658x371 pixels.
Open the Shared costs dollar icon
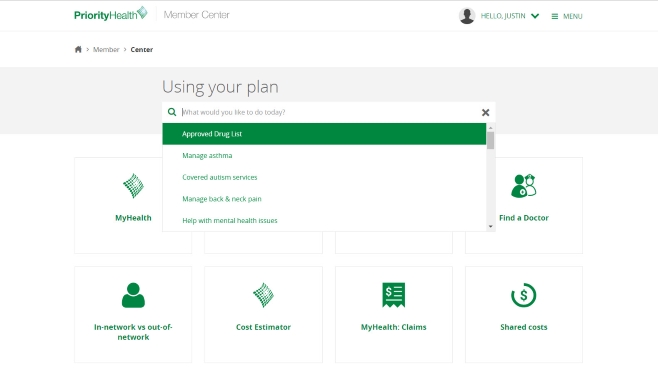(524, 295)
